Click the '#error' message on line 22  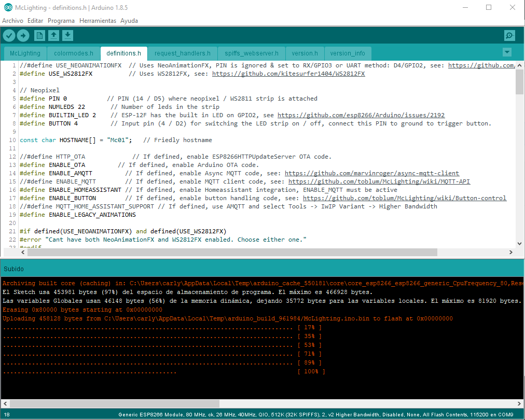tap(163, 240)
